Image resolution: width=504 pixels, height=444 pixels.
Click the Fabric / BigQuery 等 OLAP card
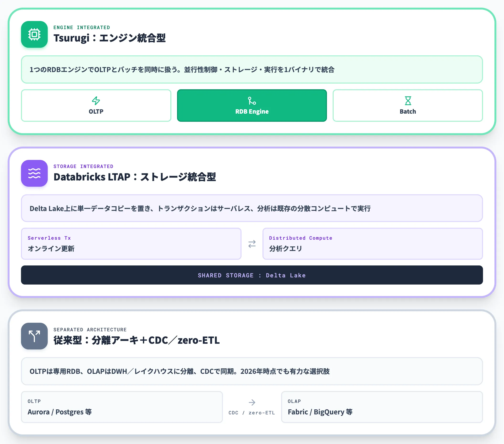pos(382,407)
